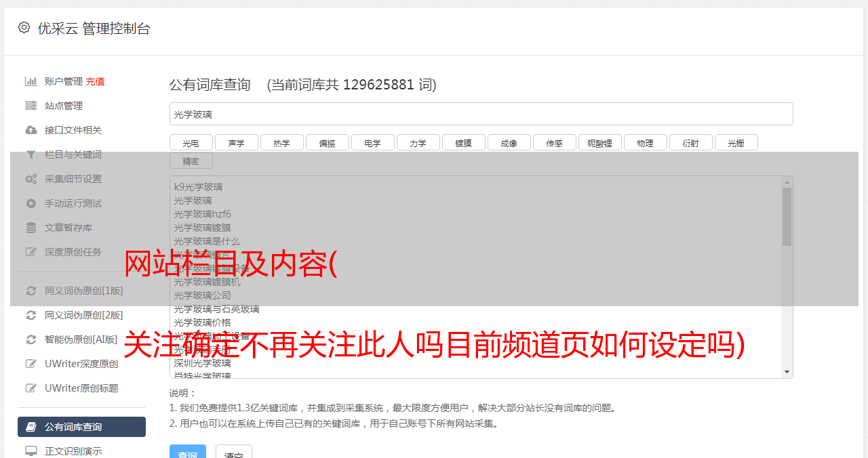Click the 深度原创任务 edit icon
The image size is (868, 458).
[31, 252]
